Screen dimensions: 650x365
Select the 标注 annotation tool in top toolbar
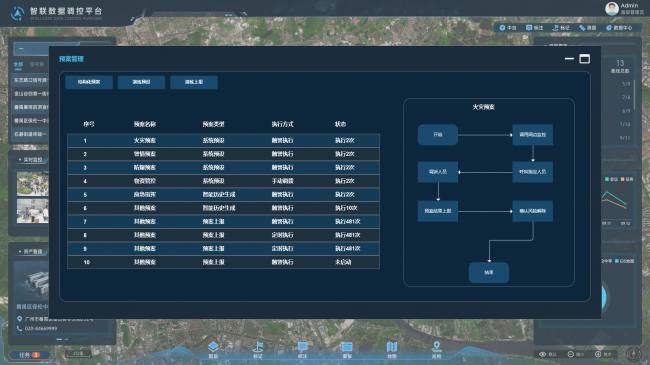(x=534, y=28)
